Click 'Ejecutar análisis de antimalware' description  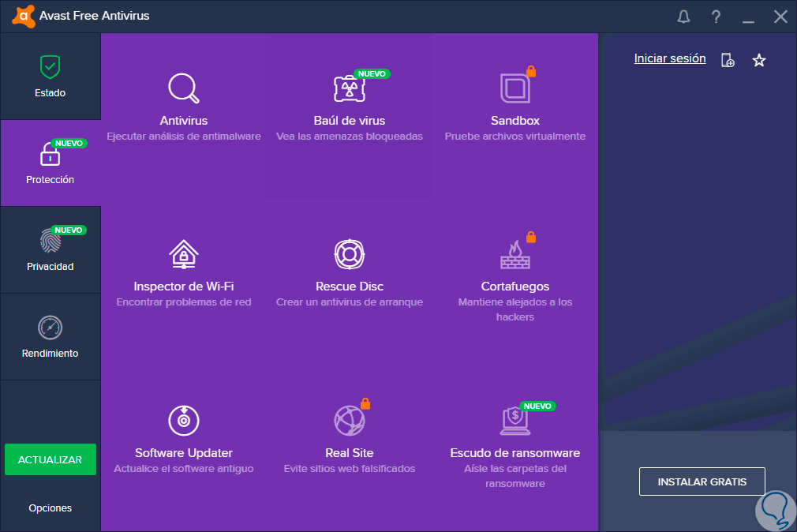184,137
